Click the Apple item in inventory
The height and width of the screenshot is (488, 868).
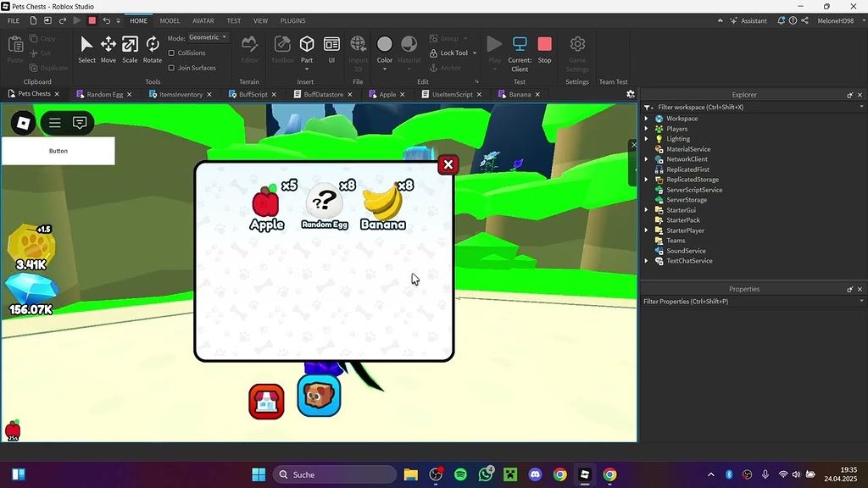[x=267, y=207]
